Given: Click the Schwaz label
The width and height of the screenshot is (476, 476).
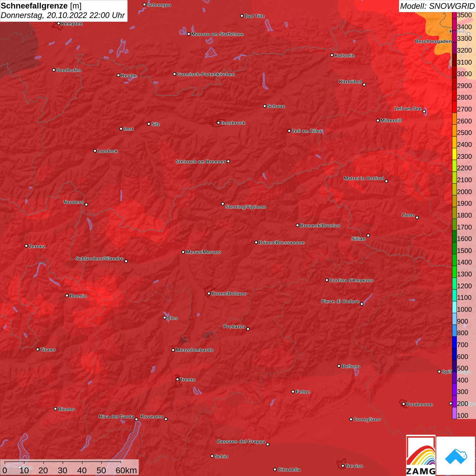Looking at the screenshot, I should tap(276, 106).
